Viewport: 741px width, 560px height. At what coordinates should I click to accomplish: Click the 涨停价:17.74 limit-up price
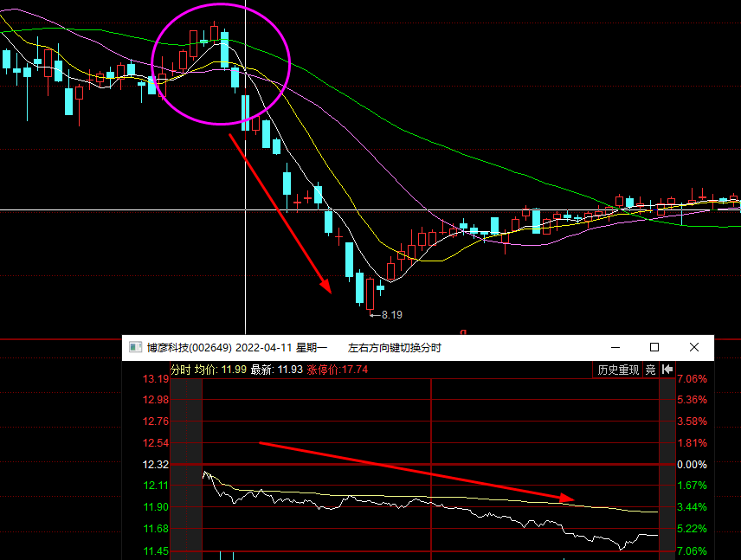pyautogui.click(x=338, y=370)
